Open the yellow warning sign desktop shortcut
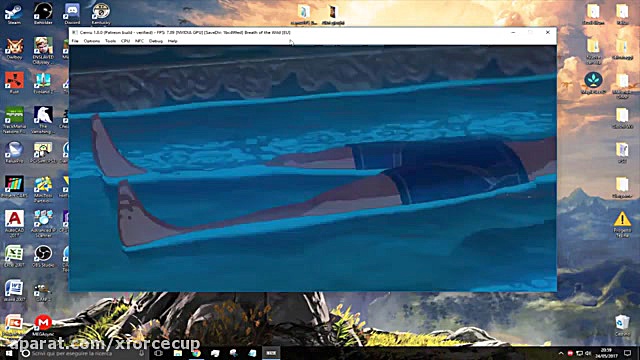Screen dimensions: 640x360 click(622, 224)
